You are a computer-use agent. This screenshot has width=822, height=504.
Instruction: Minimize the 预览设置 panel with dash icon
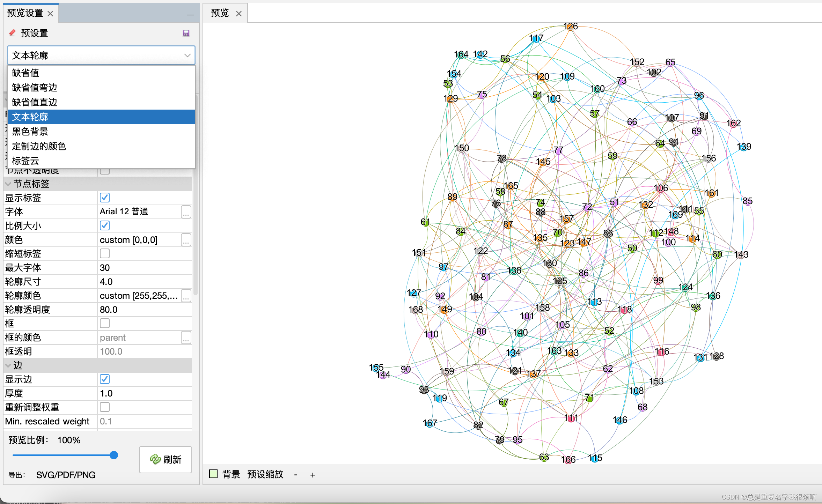tap(190, 14)
